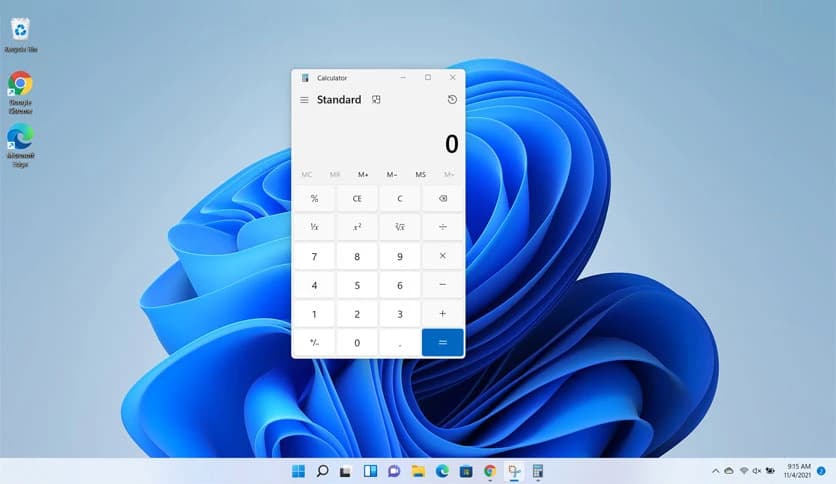Click the M- memory subtract button
836x484 pixels.
(392, 174)
